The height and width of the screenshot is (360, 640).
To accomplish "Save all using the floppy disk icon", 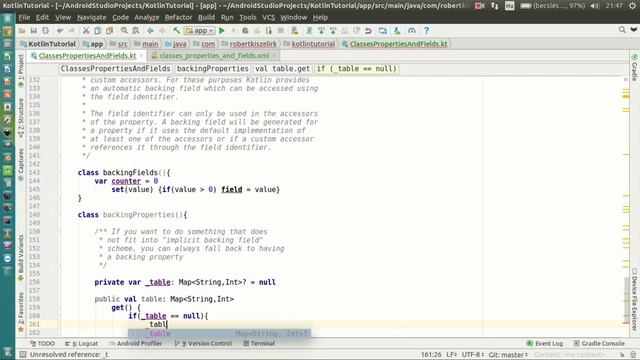I will [x=33, y=31].
